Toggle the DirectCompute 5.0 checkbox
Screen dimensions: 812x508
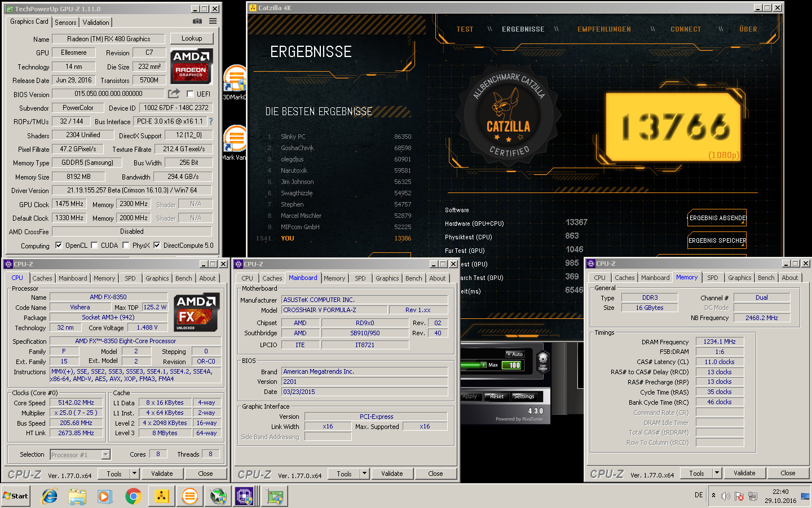pyautogui.click(x=157, y=246)
